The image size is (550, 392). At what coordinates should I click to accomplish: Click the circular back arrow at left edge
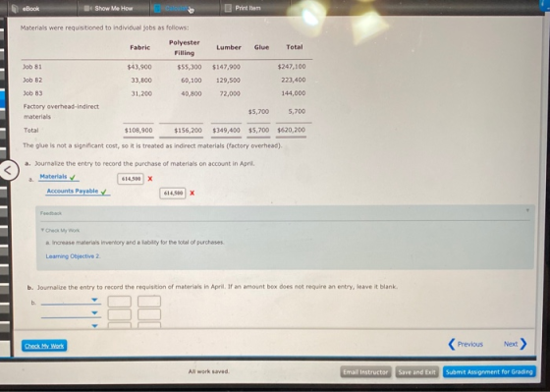pyautogui.click(x=9, y=171)
